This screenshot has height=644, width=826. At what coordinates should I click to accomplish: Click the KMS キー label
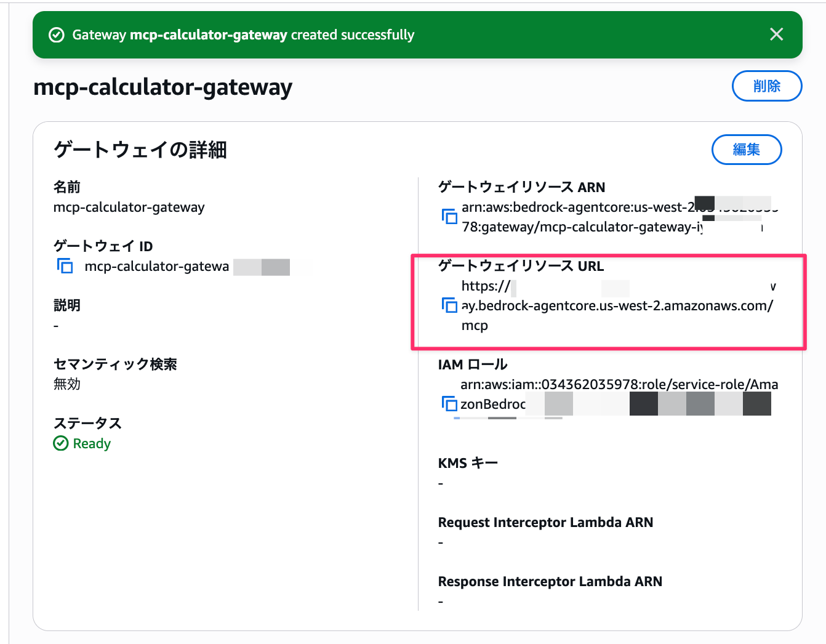[468, 463]
